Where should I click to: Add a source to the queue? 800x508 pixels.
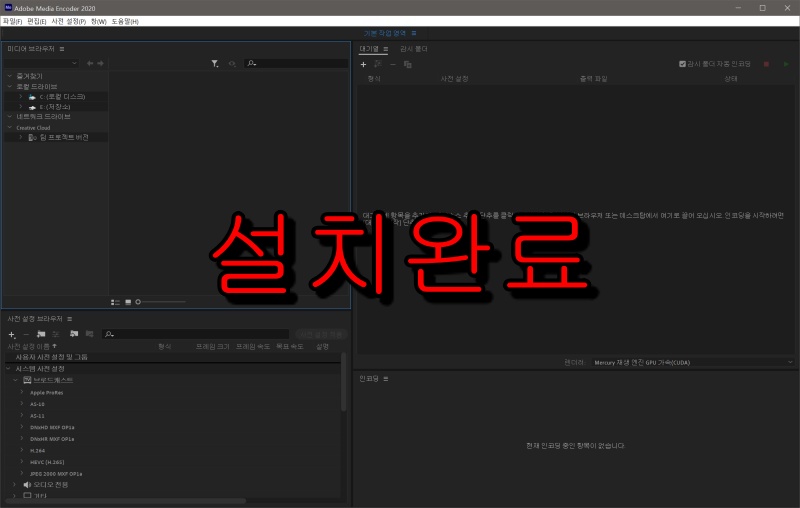pyautogui.click(x=363, y=64)
